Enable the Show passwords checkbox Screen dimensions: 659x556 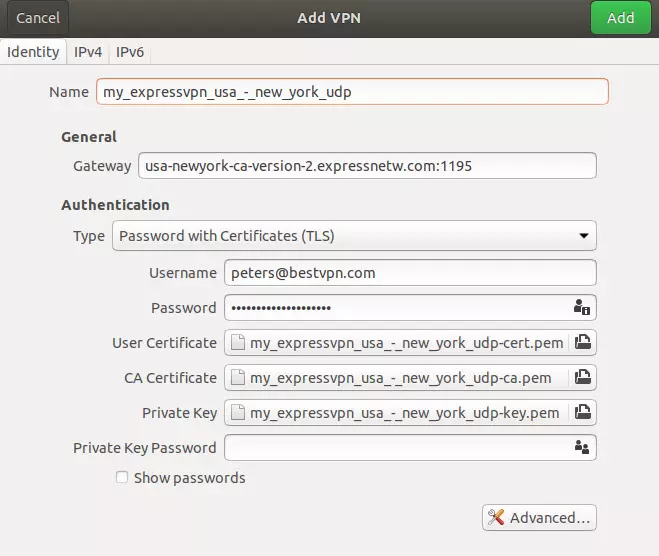coord(122,477)
